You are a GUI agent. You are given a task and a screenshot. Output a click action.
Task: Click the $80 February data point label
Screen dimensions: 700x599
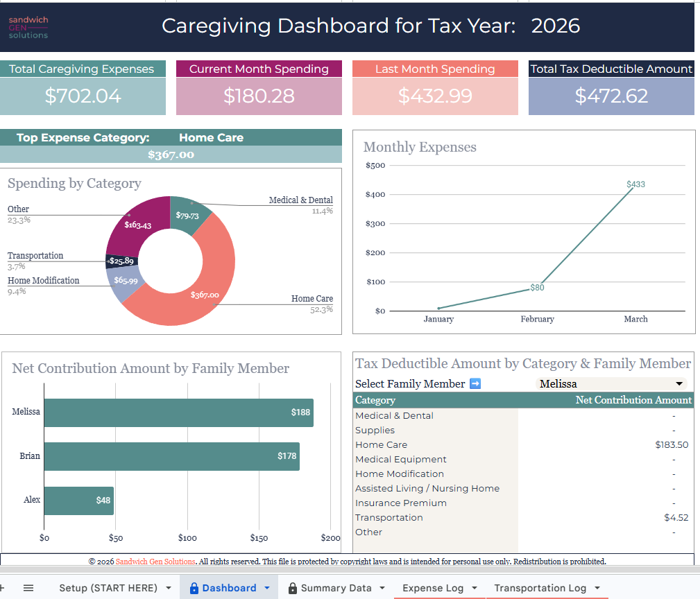coord(537,288)
